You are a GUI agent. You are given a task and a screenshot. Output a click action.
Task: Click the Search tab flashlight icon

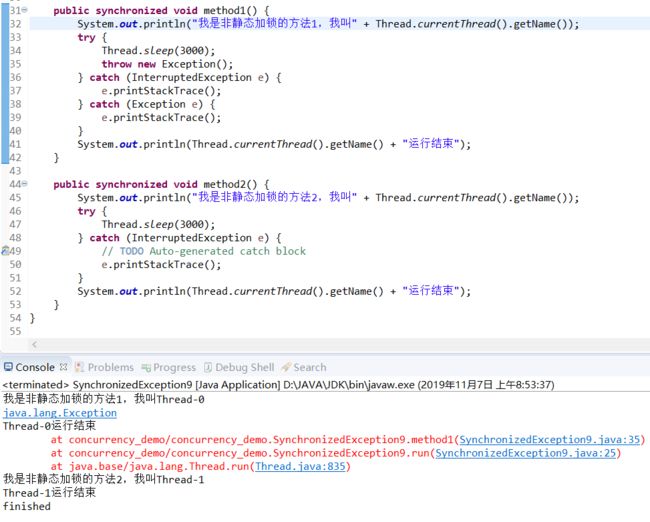click(x=286, y=367)
